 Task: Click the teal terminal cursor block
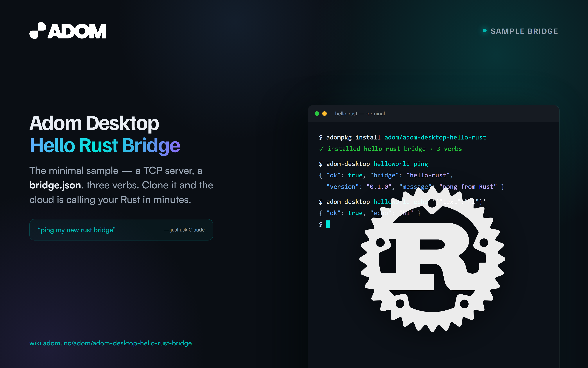(x=328, y=224)
